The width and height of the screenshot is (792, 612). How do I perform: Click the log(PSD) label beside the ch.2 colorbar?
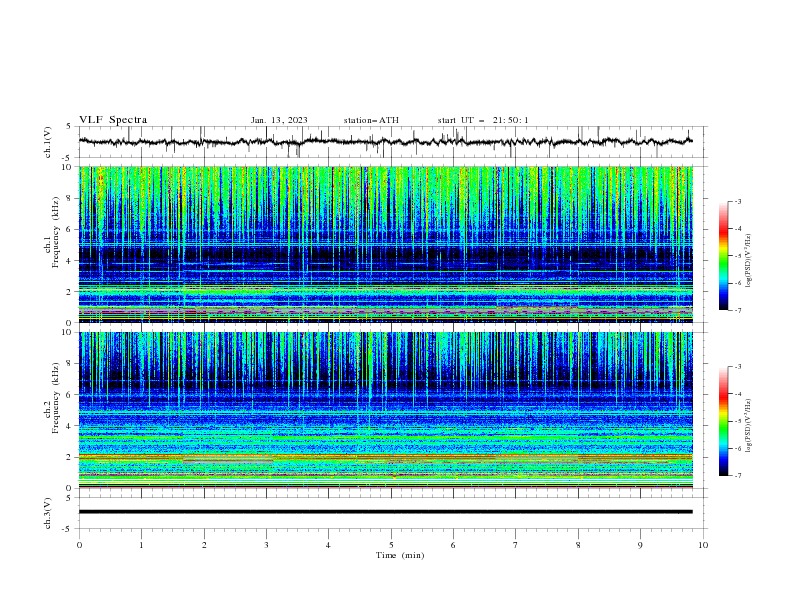[748, 425]
